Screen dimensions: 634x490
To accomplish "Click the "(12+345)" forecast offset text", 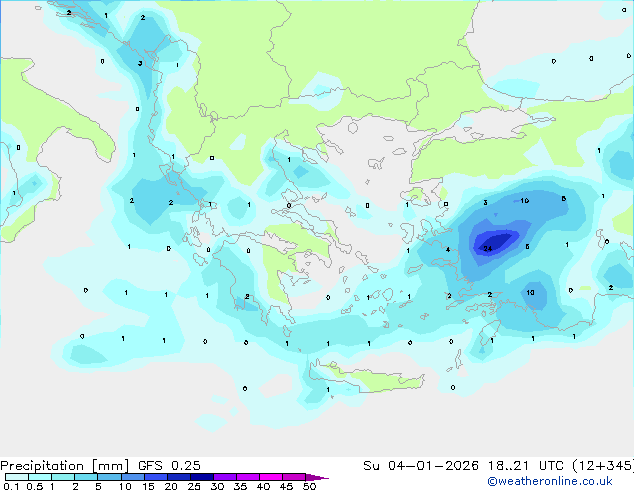I will (603, 466).
